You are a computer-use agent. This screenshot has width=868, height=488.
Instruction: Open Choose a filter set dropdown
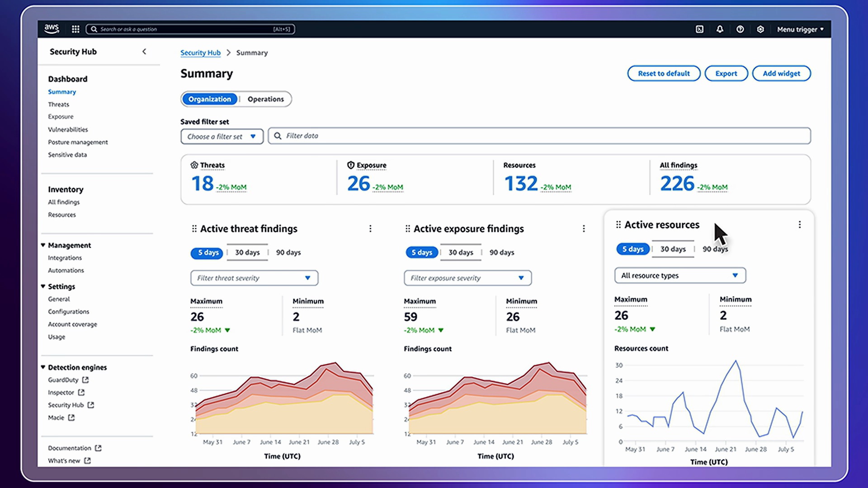[x=222, y=136]
